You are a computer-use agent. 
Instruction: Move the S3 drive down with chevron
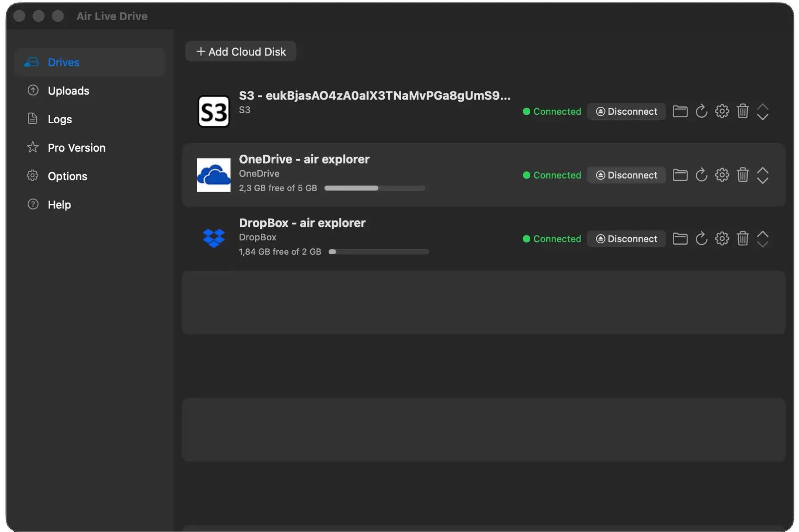pyautogui.click(x=762, y=117)
